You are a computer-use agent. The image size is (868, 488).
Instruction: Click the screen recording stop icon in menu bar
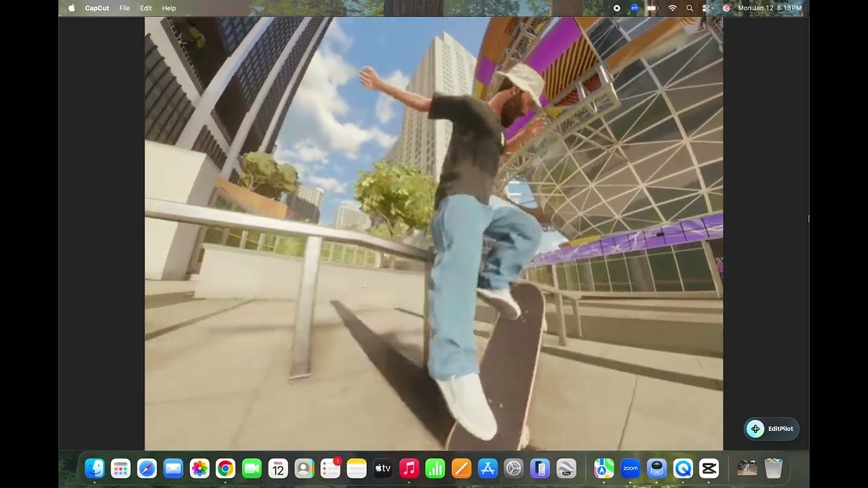coord(616,8)
